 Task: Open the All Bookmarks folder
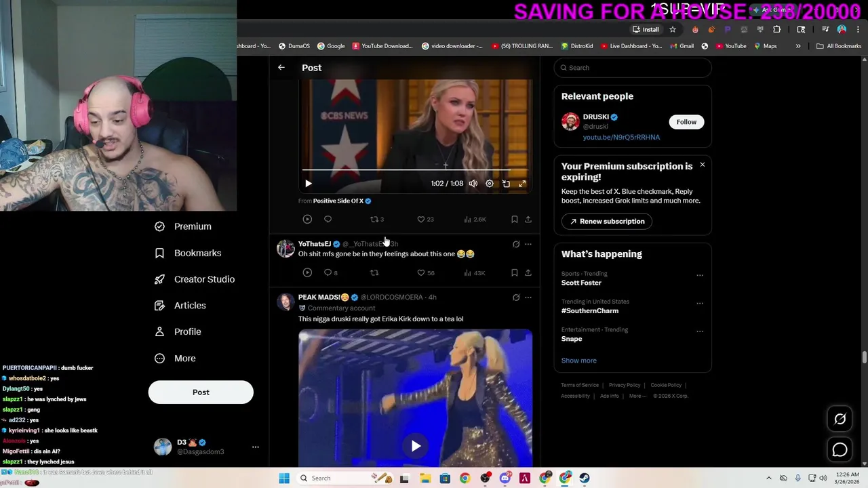click(x=839, y=46)
